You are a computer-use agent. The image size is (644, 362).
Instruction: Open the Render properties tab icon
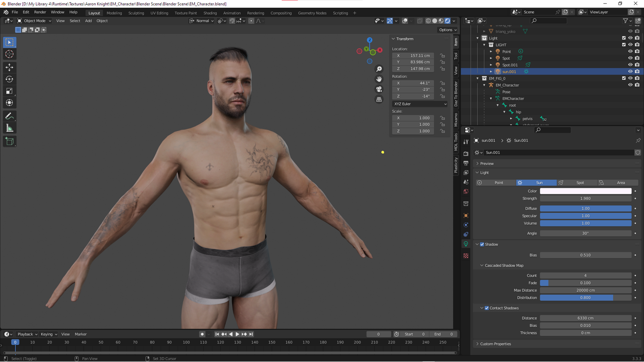coord(466,154)
